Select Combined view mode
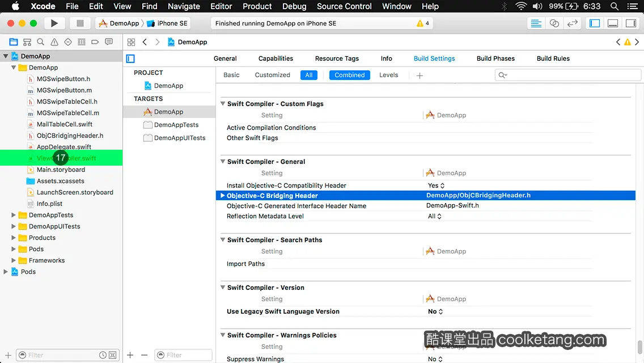Image resolution: width=644 pixels, height=363 pixels. pyautogui.click(x=350, y=75)
